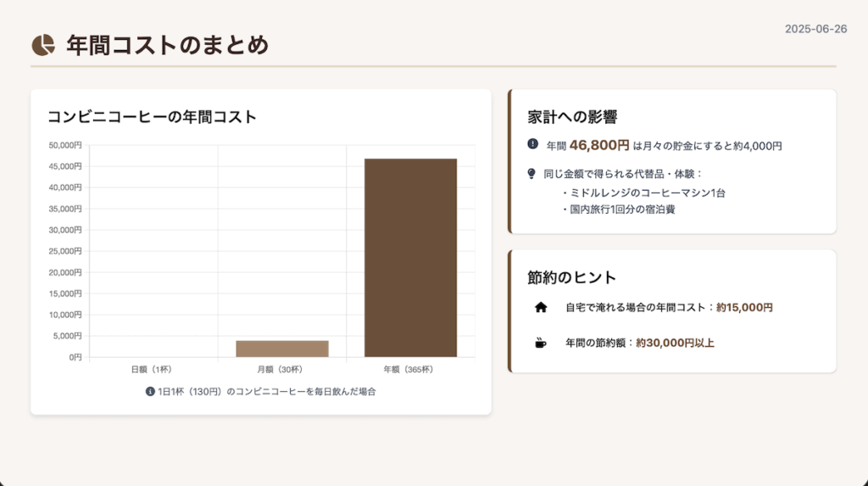Screen dimensions: 868x486
Task: Click the value 約15,000円
Action: 744,308
